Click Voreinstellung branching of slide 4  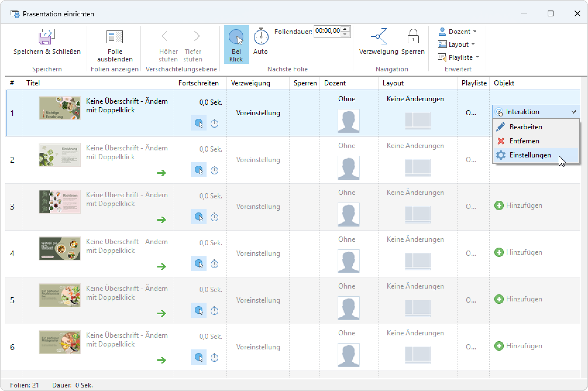click(258, 253)
